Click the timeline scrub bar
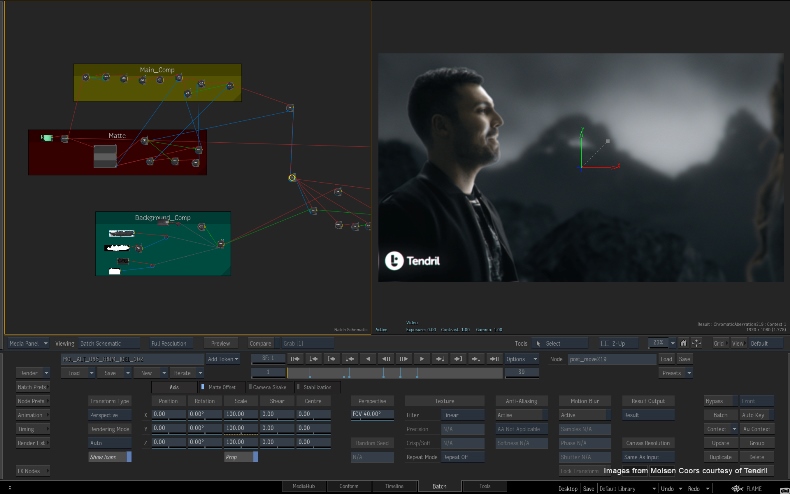Screen dimensions: 790x494 pyautogui.click(x=395, y=373)
